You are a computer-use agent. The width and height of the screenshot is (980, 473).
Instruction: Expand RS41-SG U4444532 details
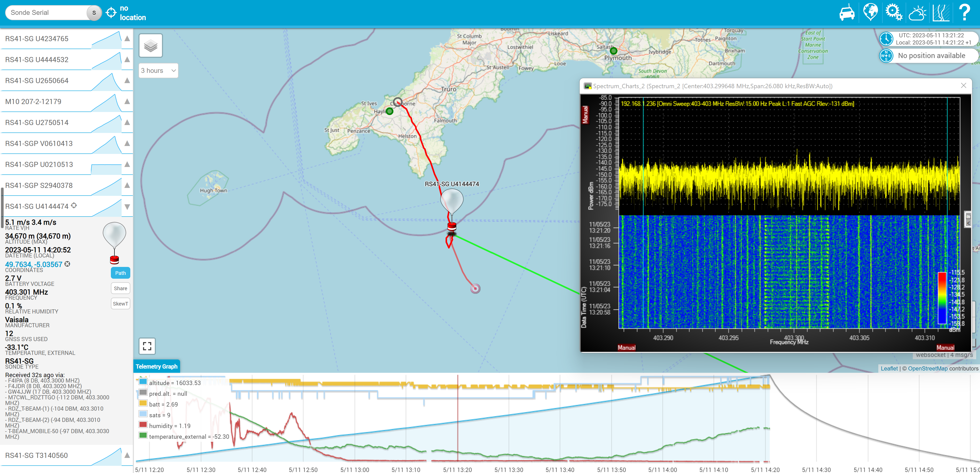(127, 59)
